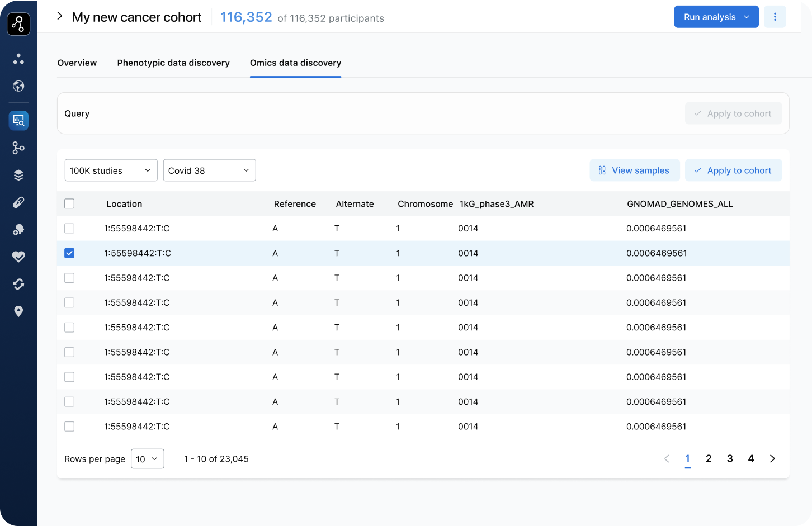Go to page 2

pyautogui.click(x=709, y=459)
